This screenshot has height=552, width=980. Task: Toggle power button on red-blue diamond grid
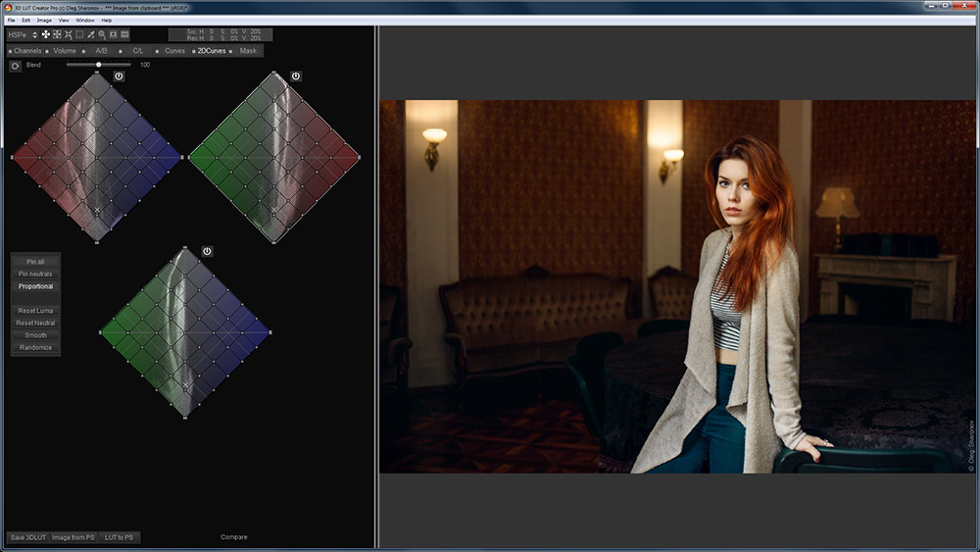pyautogui.click(x=119, y=75)
